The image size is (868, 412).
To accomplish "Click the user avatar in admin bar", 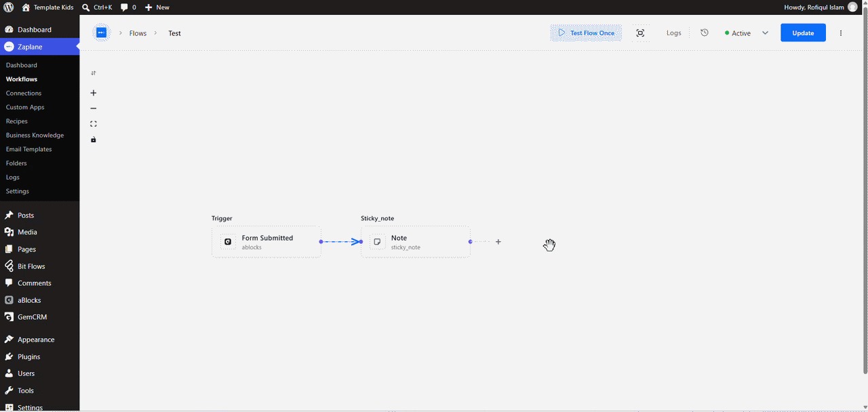I will click(852, 7).
